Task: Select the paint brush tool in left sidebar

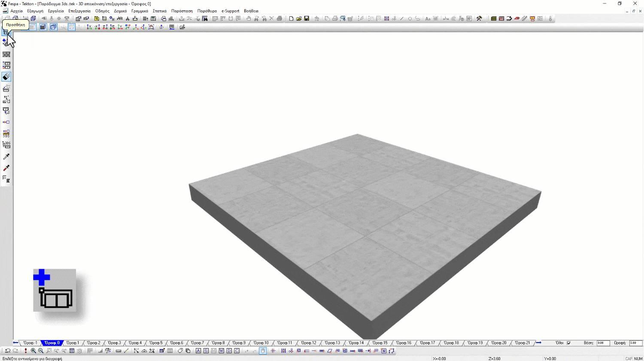Action: pyautogui.click(x=6, y=77)
